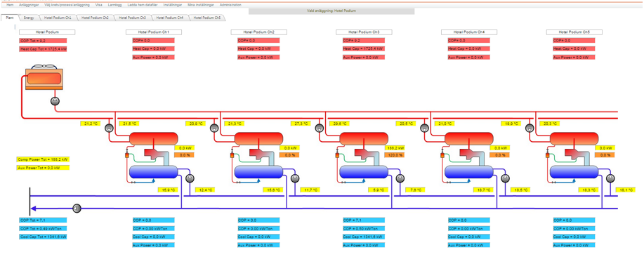This screenshot has height=257, width=644.
Task: Click Ch1 blue evaporator vessel
Action: (x=154, y=171)
